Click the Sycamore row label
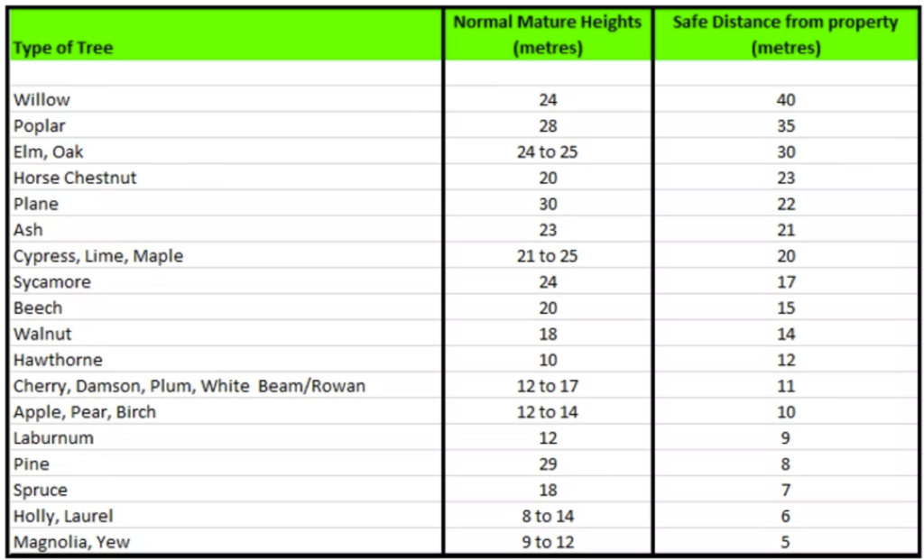The image size is (924, 560). click(x=52, y=282)
